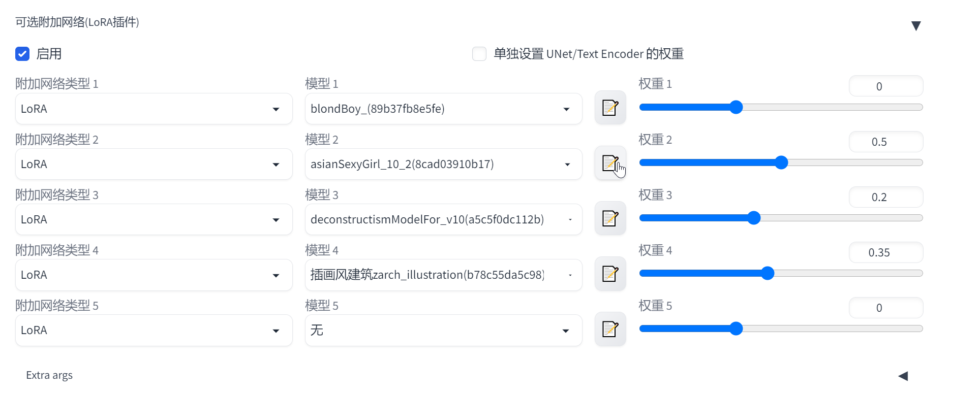Open the 附加网络类型 1 LoRA dropdown

pos(154,109)
